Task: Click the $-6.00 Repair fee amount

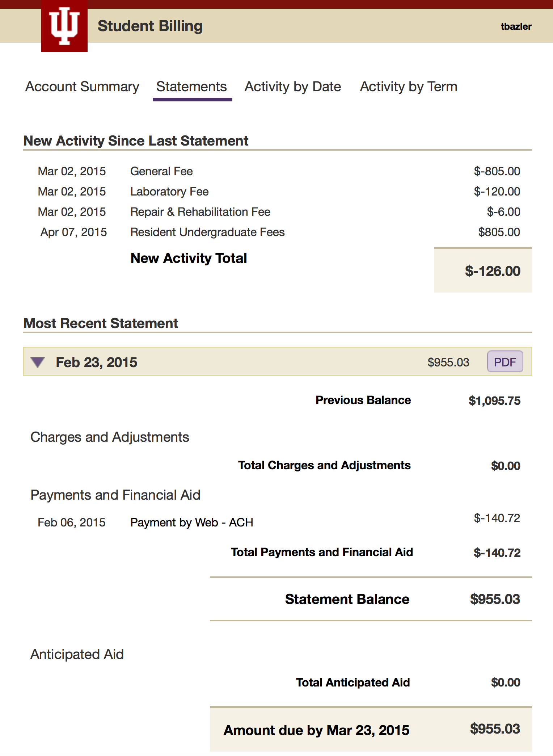Action: coord(503,212)
